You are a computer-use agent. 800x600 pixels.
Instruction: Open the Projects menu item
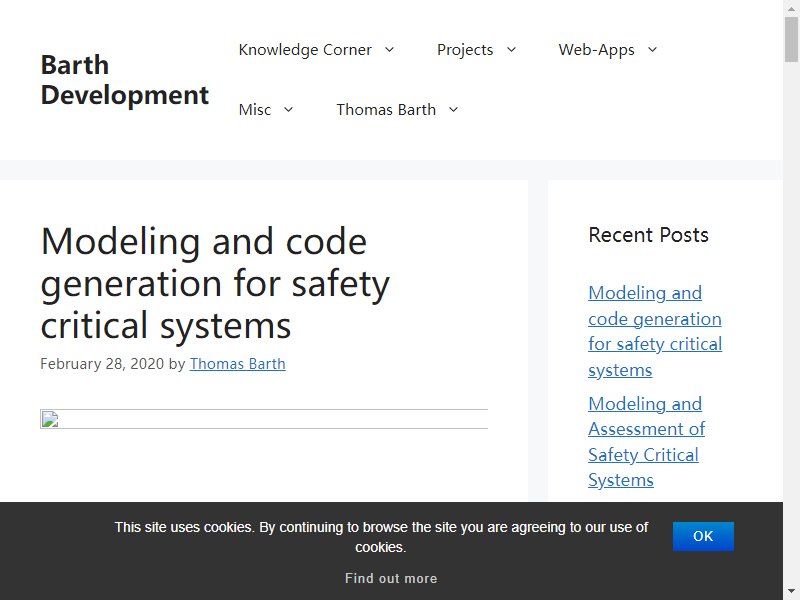pos(465,49)
